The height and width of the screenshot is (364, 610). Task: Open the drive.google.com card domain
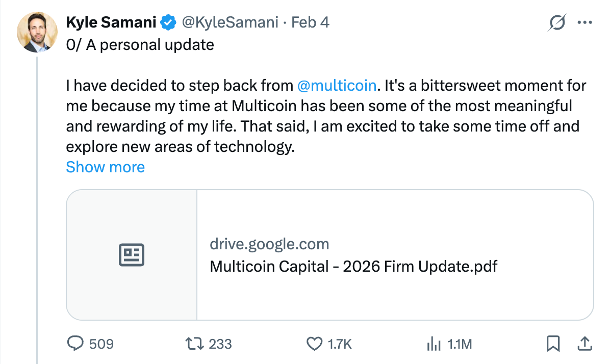[269, 244]
